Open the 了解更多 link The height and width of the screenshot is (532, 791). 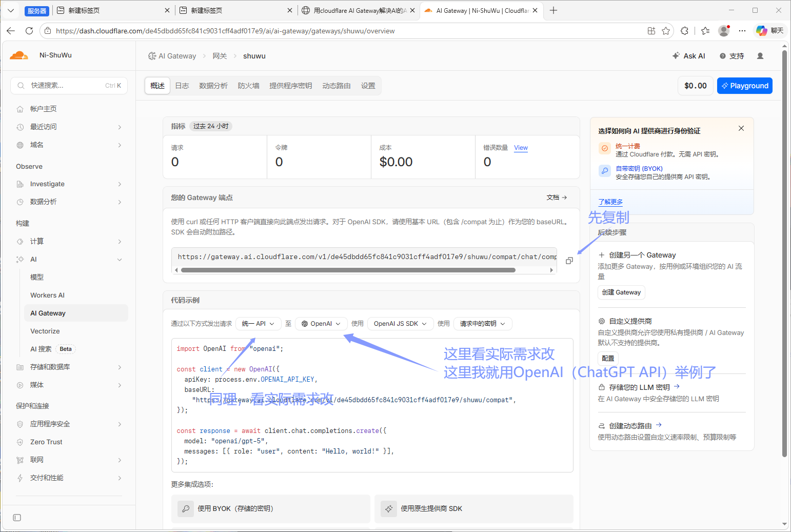click(x=610, y=202)
